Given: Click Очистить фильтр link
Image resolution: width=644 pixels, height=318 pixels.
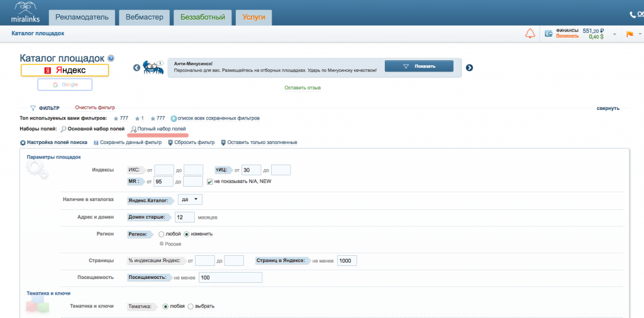Looking at the screenshot, I should click(95, 107).
